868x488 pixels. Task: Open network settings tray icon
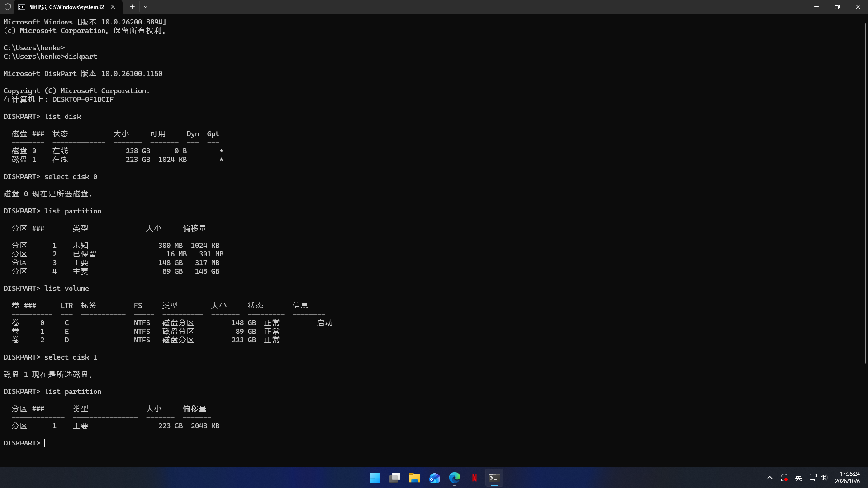click(813, 478)
